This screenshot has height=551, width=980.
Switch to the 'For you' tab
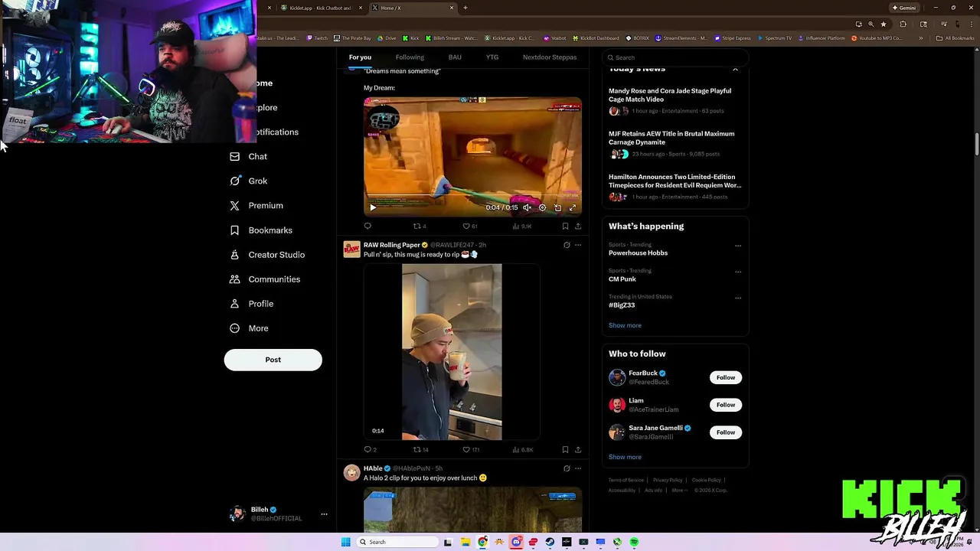(360, 57)
